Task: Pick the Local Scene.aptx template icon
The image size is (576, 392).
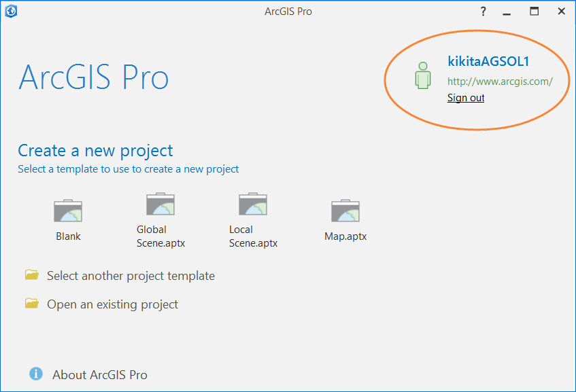Action: tap(253, 204)
